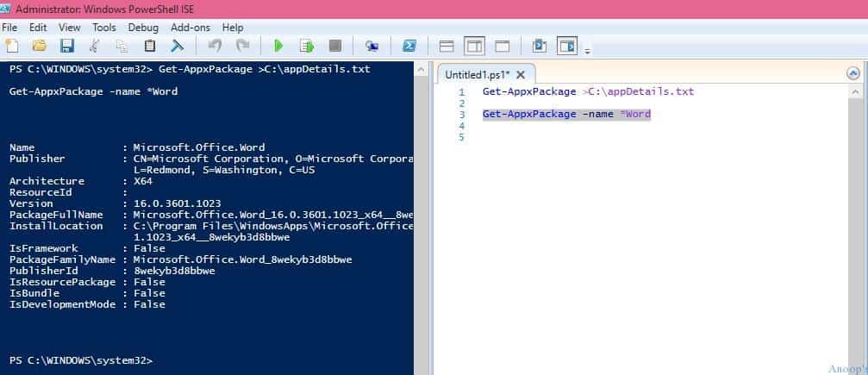Open the Add-ons menu
The height and width of the screenshot is (375, 868).
pos(190,27)
